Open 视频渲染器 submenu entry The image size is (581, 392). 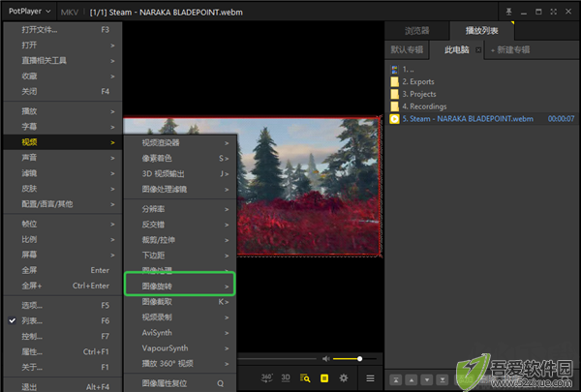(x=180, y=143)
